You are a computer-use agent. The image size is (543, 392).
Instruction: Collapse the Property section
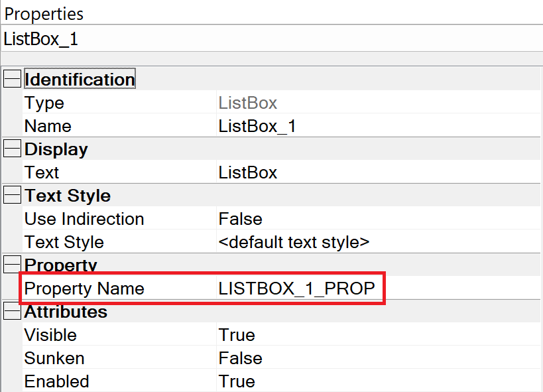[11, 265]
